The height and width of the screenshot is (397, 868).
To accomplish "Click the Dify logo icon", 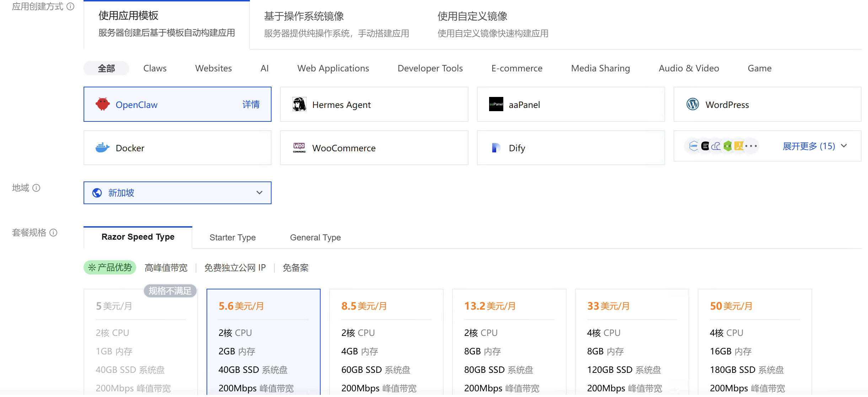I will pos(496,148).
